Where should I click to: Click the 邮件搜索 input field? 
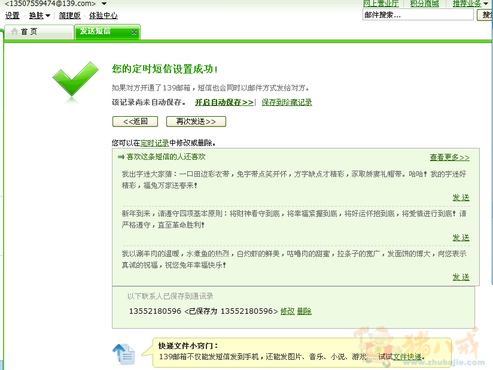point(418,15)
